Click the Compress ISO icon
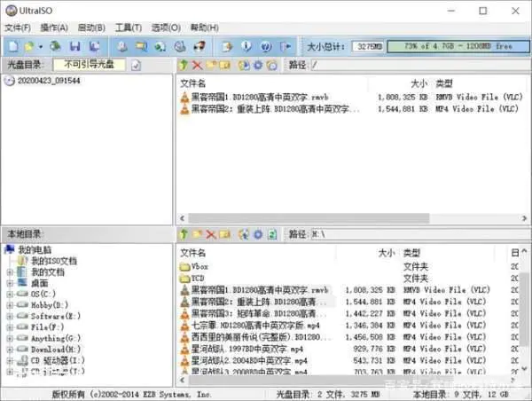The height and width of the screenshot is (401, 532). (x=160, y=46)
